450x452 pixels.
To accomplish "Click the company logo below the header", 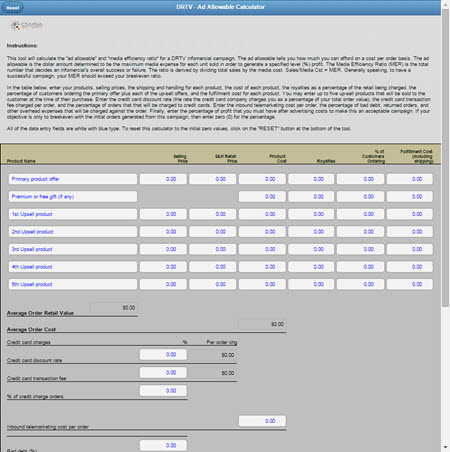I will [26, 25].
